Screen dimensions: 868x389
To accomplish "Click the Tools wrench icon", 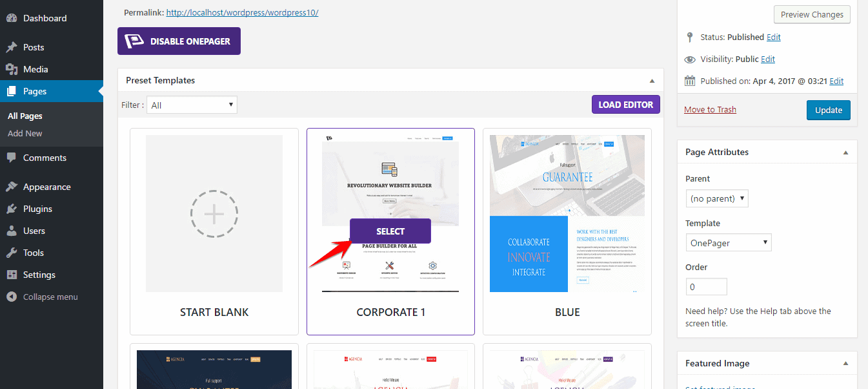I will pyautogui.click(x=12, y=253).
